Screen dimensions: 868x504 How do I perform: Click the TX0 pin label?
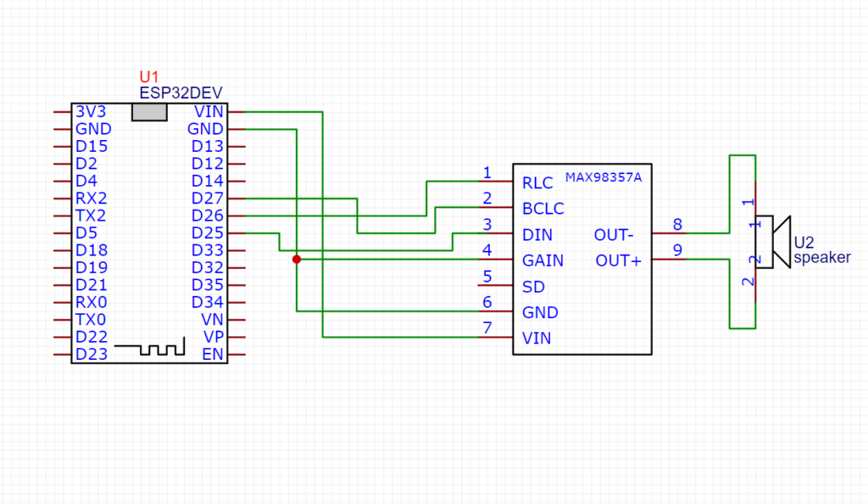(91, 320)
